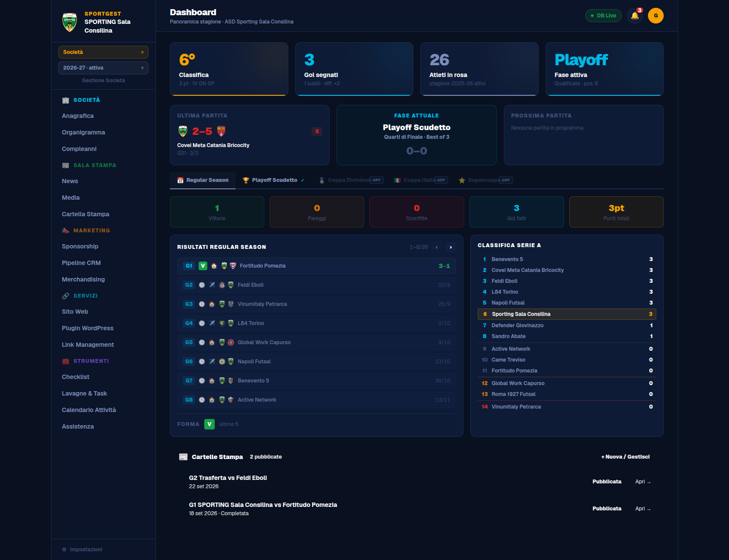Screen dimensions: 729x560
Task: Click the Società building icon in sidebar
Action: coord(66,100)
